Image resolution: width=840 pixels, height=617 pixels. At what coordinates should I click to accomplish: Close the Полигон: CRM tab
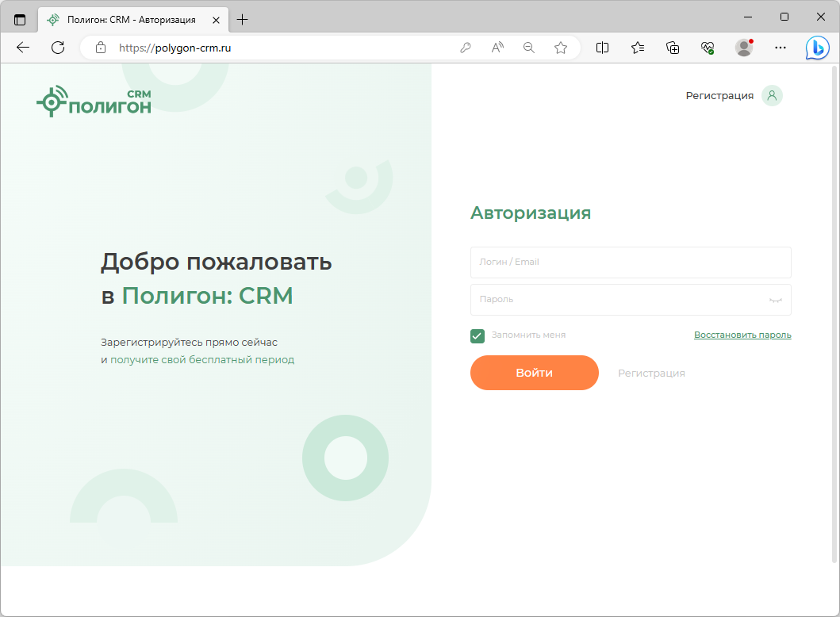(216, 20)
